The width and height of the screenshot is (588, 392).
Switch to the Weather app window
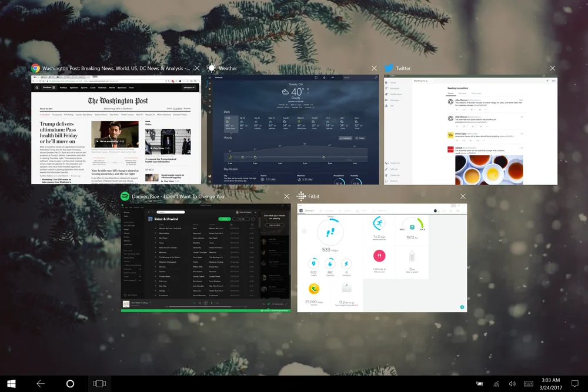point(293,130)
